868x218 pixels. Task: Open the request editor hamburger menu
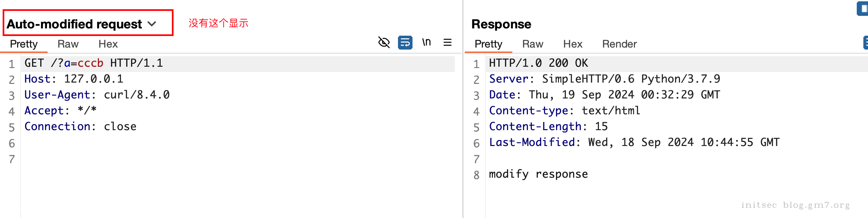(447, 43)
